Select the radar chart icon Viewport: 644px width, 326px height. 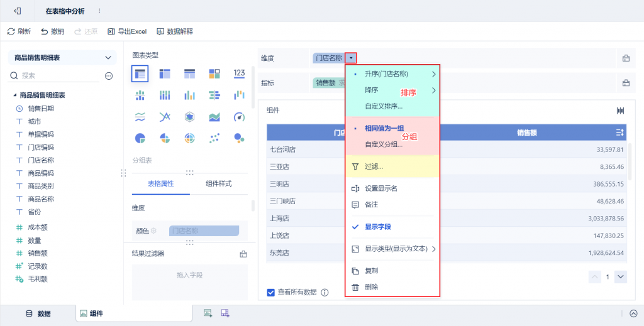pyautogui.click(x=189, y=117)
